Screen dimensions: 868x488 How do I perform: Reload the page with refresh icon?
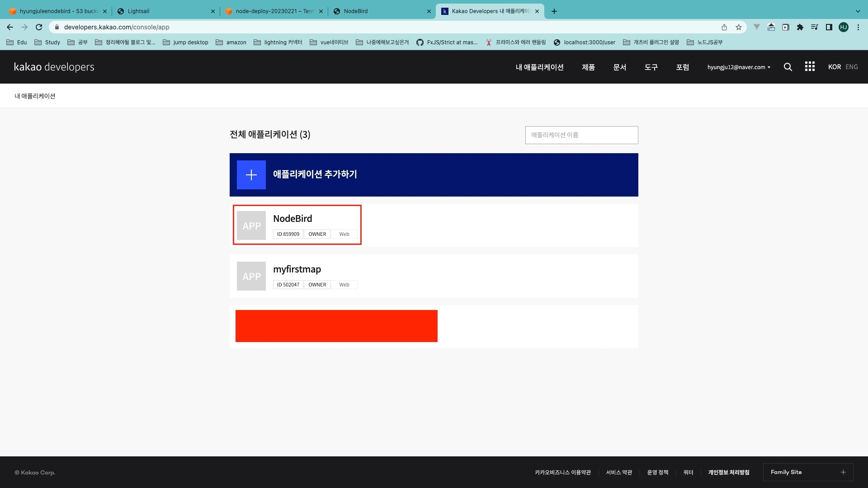39,27
